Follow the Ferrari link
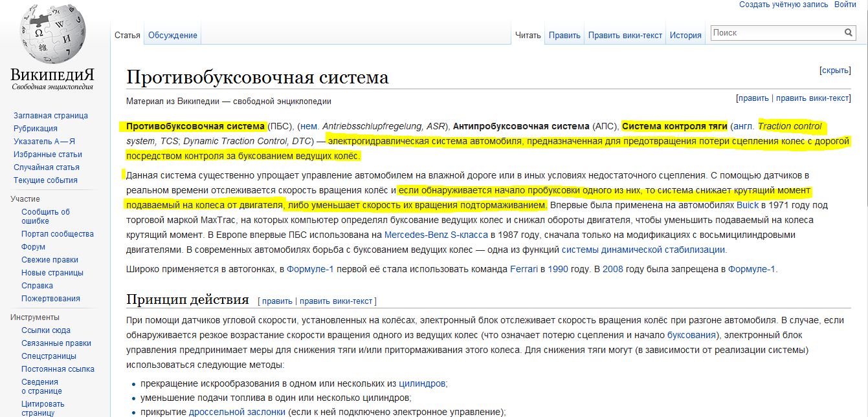868x417 pixels. 524,269
